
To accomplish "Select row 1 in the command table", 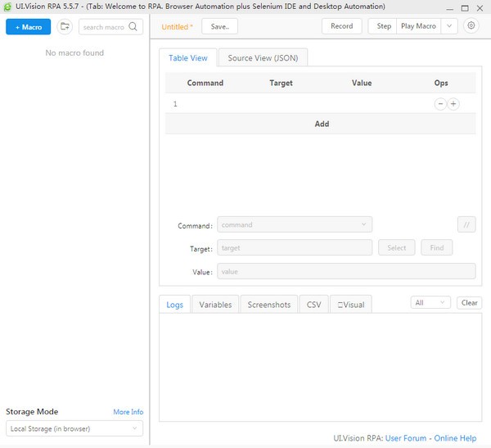I will (x=320, y=104).
